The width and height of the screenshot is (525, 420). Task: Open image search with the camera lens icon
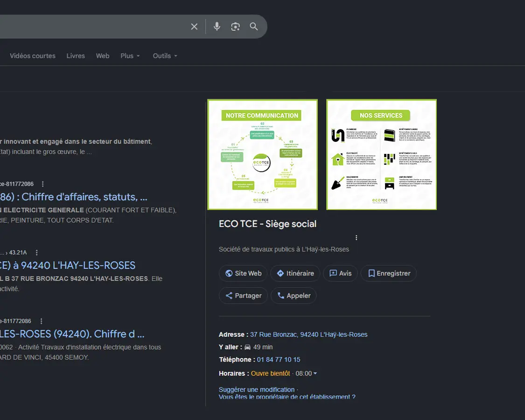click(235, 27)
